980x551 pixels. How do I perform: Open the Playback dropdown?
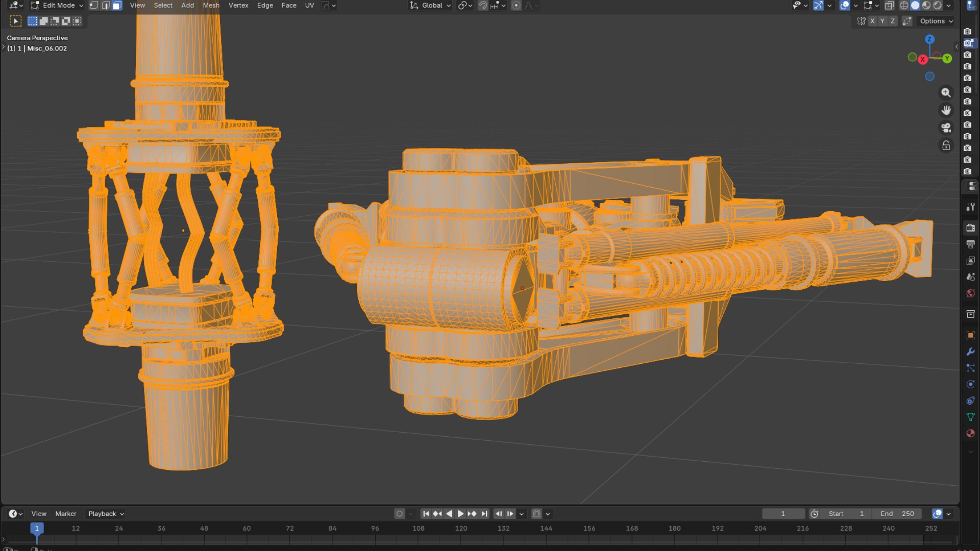pyautogui.click(x=106, y=514)
